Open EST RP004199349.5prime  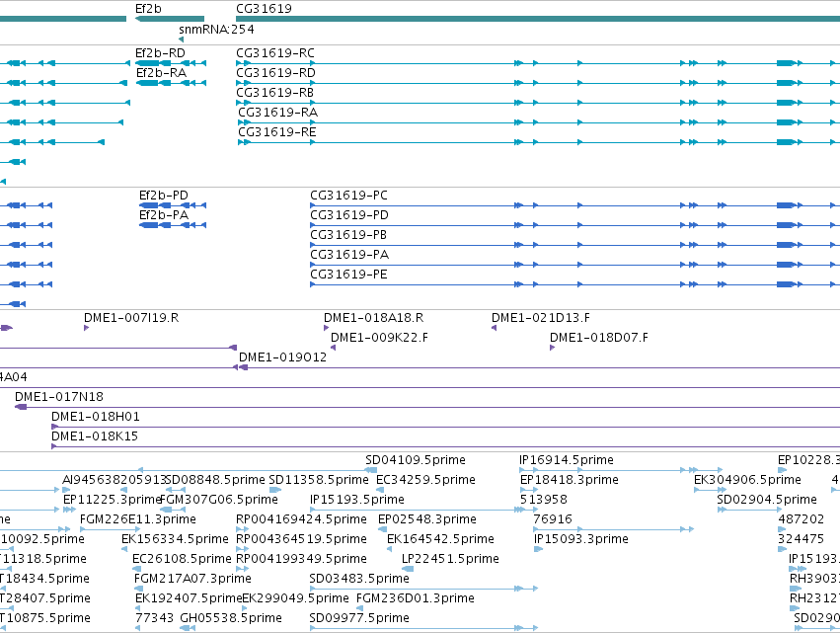pos(302,560)
